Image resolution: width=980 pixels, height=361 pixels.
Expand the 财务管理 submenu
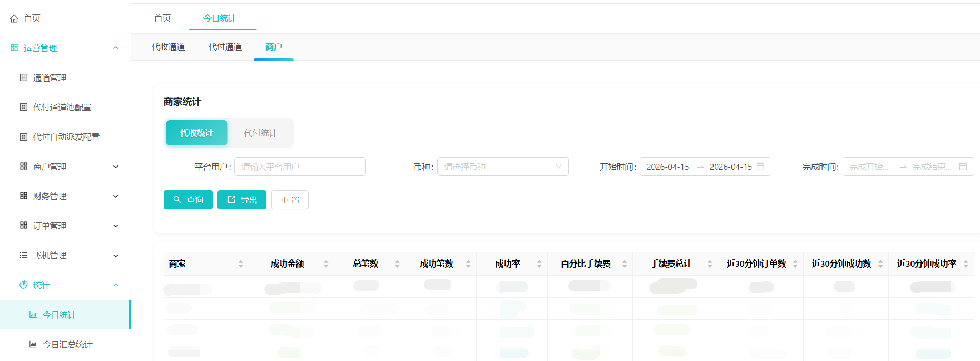(116, 196)
